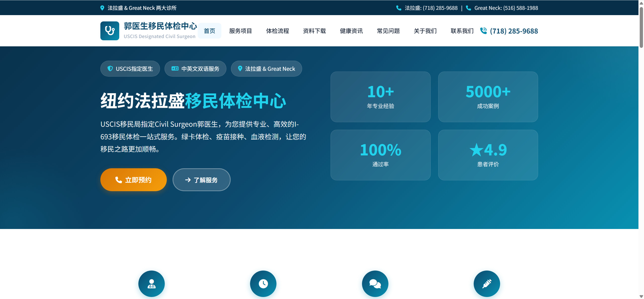Viewport: 644px width, 299px height.
Task: Click phone icon beside Great Neck number
Action: (468, 8)
